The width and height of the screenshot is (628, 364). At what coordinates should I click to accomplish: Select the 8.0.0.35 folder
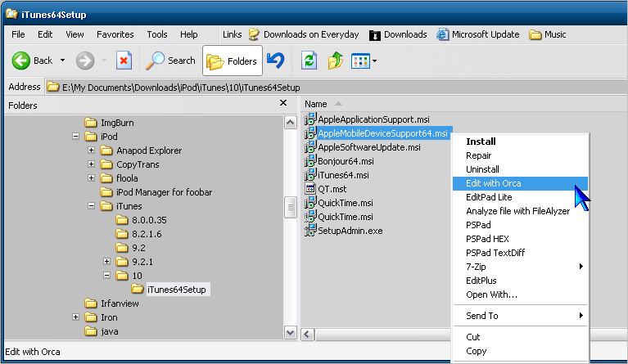pos(141,220)
